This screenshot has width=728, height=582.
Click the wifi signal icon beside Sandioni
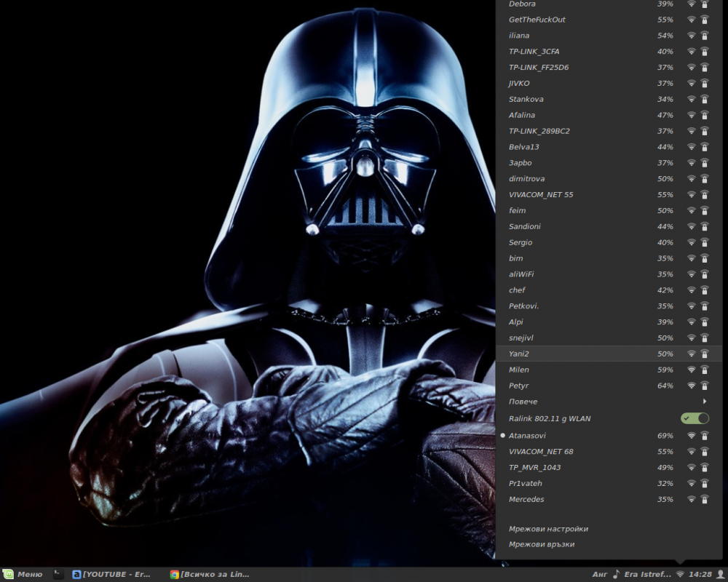point(692,226)
